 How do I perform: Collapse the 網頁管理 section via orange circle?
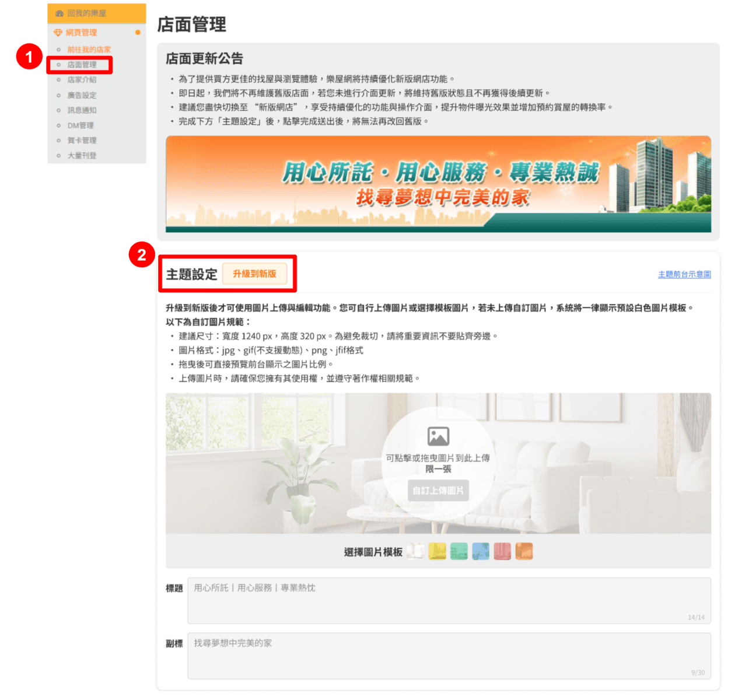[138, 33]
